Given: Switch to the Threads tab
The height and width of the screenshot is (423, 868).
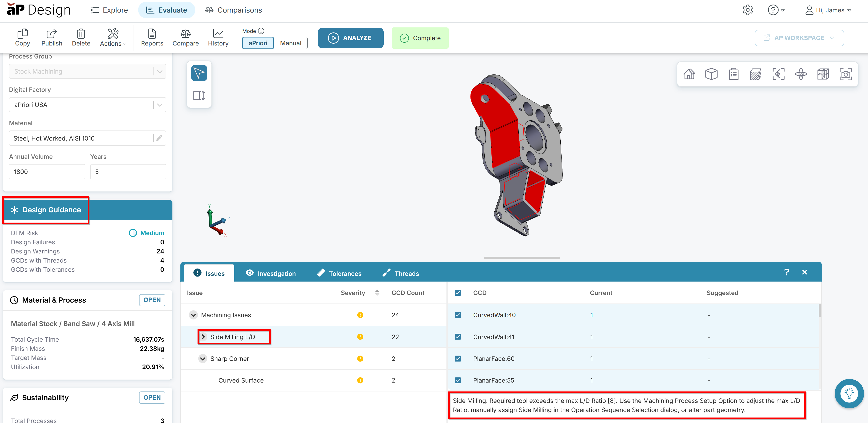Looking at the screenshot, I should 401,274.
